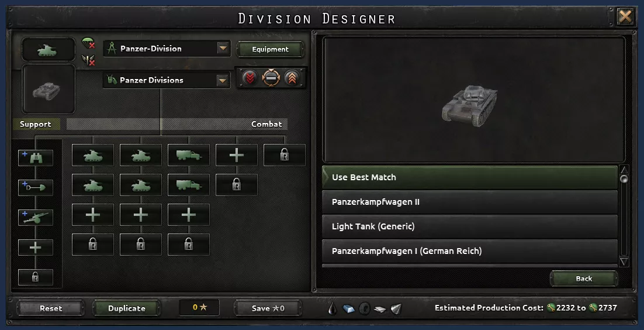The height and width of the screenshot is (330, 644).
Task: Open the Panzer-Division name dropdown
Action: [x=223, y=49]
